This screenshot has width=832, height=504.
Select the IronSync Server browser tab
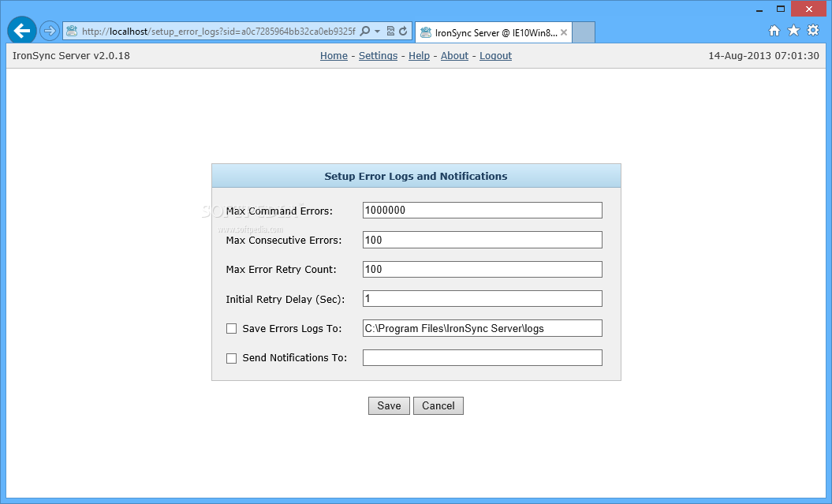[x=494, y=32]
